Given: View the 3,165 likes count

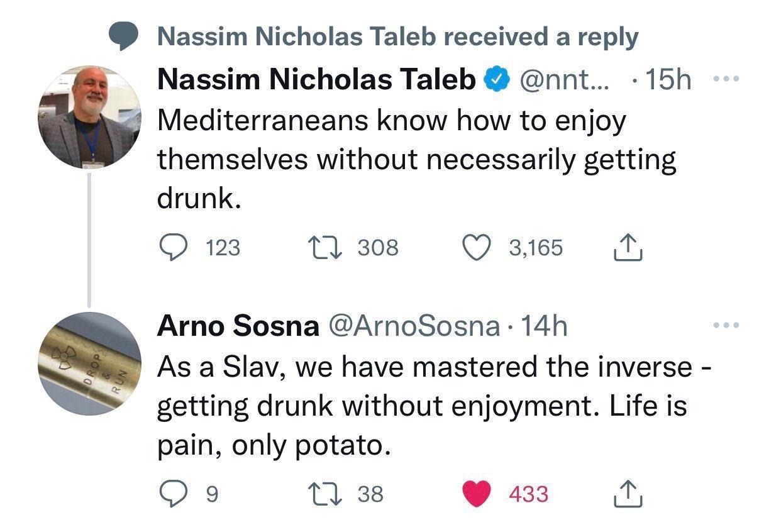Looking at the screenshot, I should pos(536,247).
